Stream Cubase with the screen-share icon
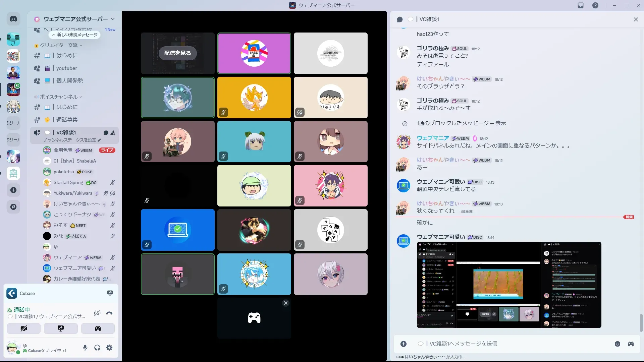644x362 pixels. (x=110, y=293)
